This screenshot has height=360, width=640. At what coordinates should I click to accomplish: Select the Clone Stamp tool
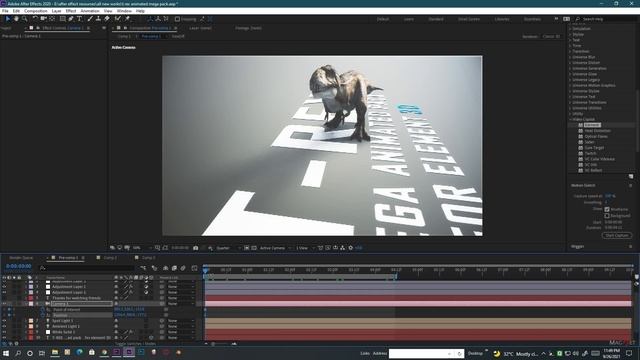click(x=98, y=19)
